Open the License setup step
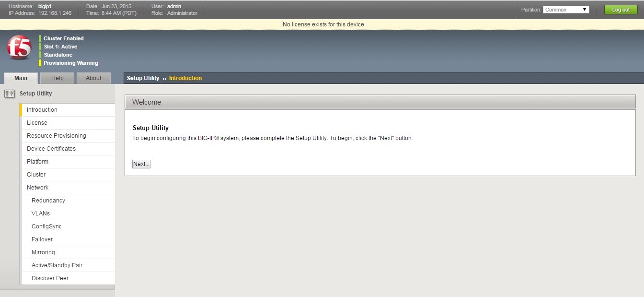The width and height of the screenshot is (644, 297). (37, 123)
